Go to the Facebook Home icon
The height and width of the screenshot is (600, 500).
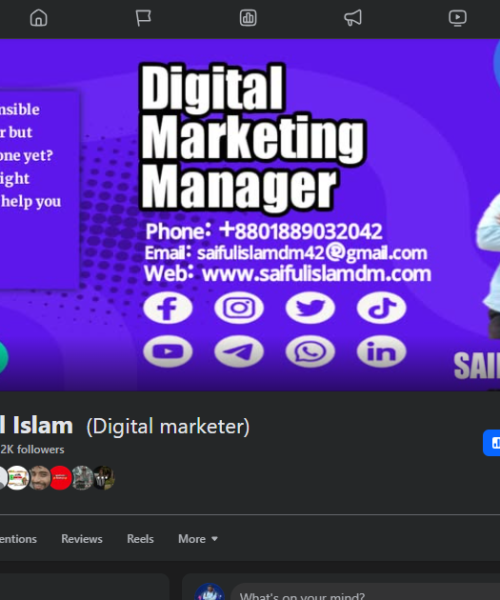click(39, 18)
